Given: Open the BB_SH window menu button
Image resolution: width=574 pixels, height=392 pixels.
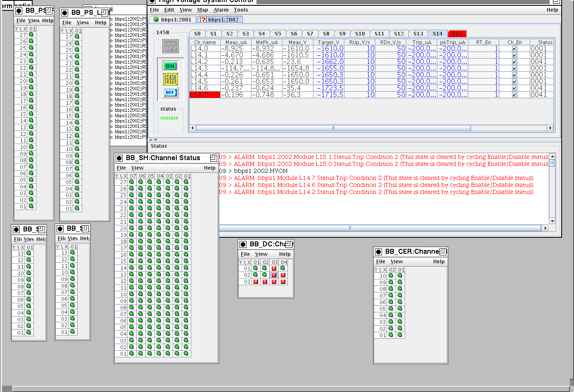Looking at the screenshot, I should click(119, 158).
